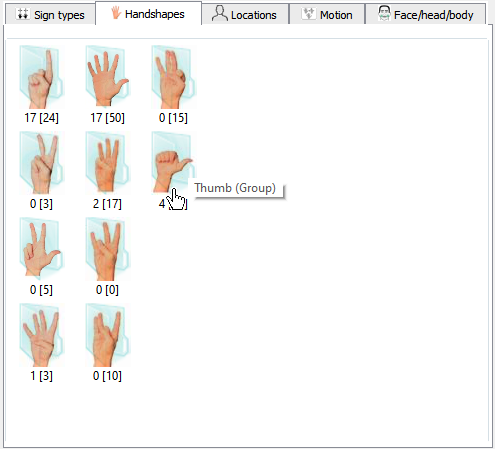The width and height of the screenshot is (495, 449).
Task: Open the Locations tab
Action: [x=245, y=15]
